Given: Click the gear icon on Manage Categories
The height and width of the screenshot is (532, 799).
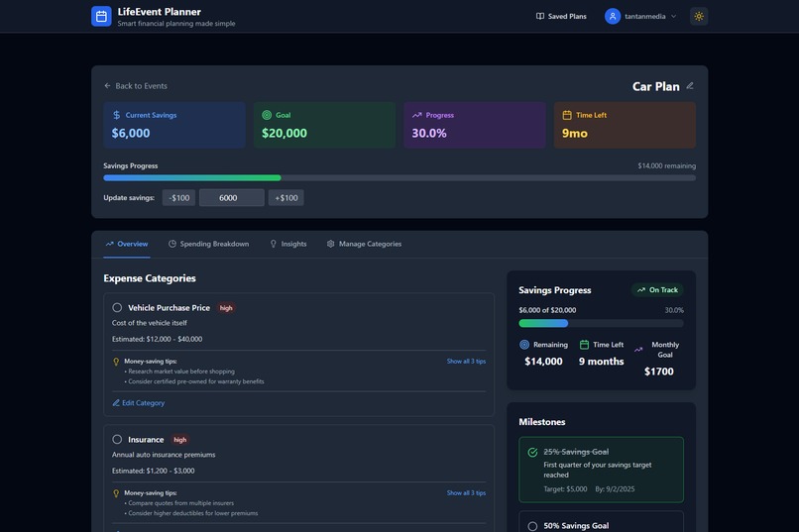Looking at the screenshot, I should (x=331, y=244).
